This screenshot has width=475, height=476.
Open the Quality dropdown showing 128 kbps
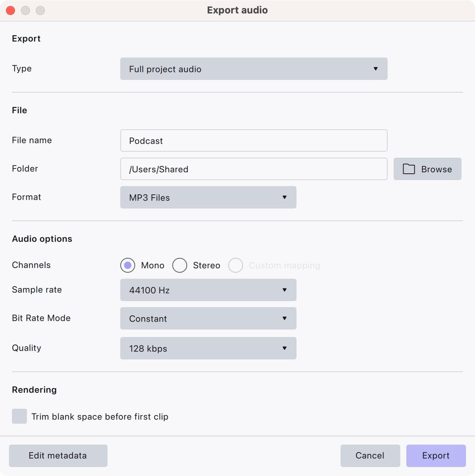pos(208,348)
